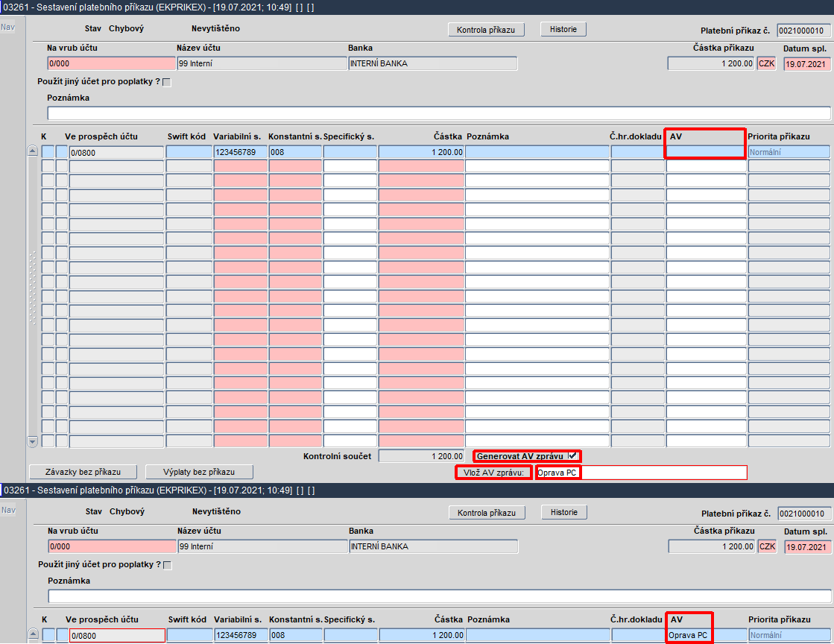Click Výplaty bez příkazu button
The height and width of the screenshot is (644, 834).
[199, 472]
